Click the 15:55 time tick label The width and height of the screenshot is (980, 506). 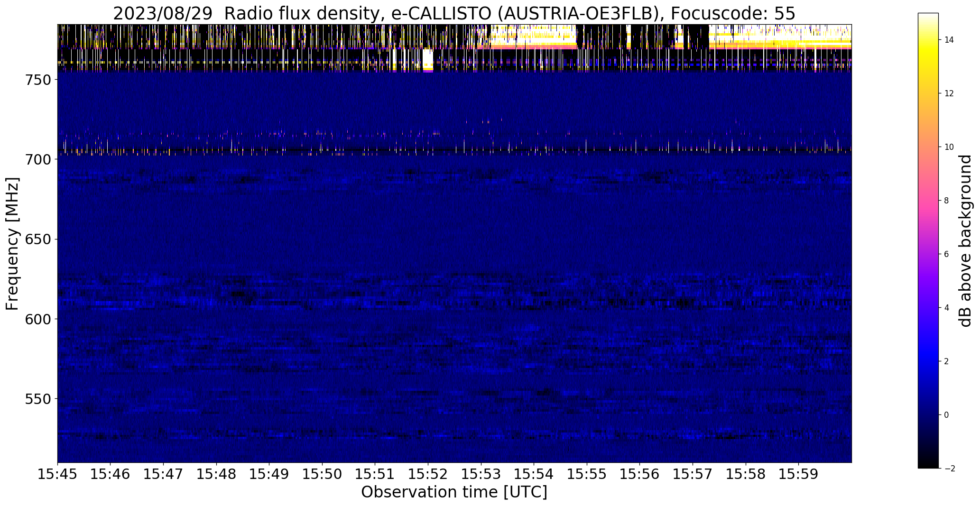tap(587, 474)
